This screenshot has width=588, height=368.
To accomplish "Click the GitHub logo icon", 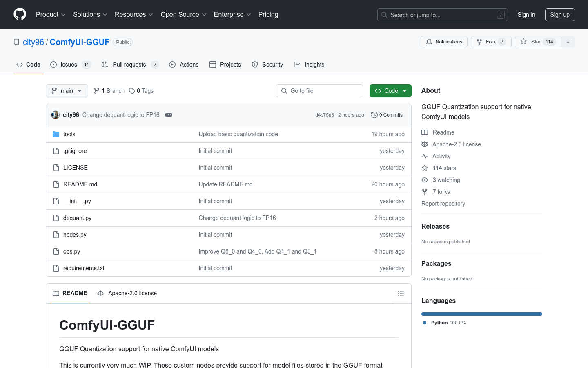I will click(x=20, y=14).
